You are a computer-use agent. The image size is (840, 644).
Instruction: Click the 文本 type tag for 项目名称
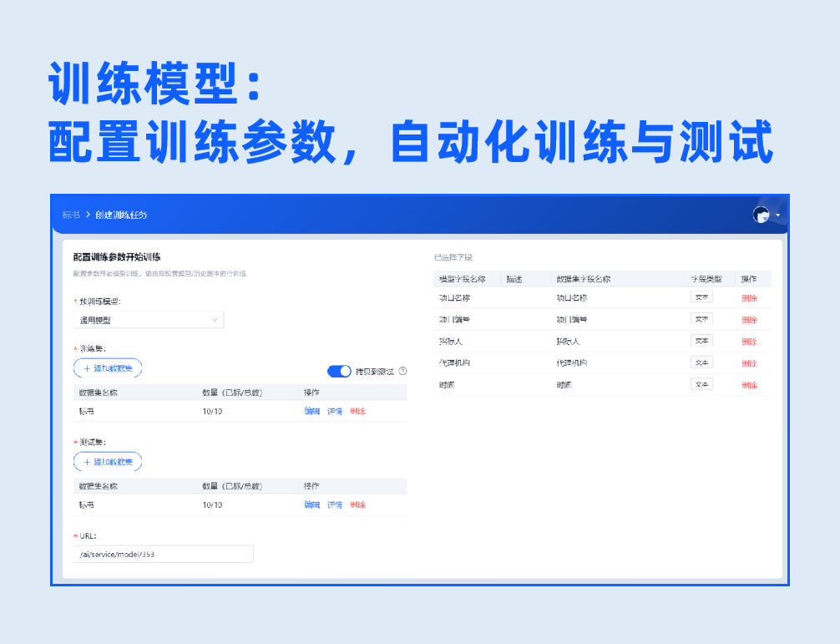coord(701,297)
